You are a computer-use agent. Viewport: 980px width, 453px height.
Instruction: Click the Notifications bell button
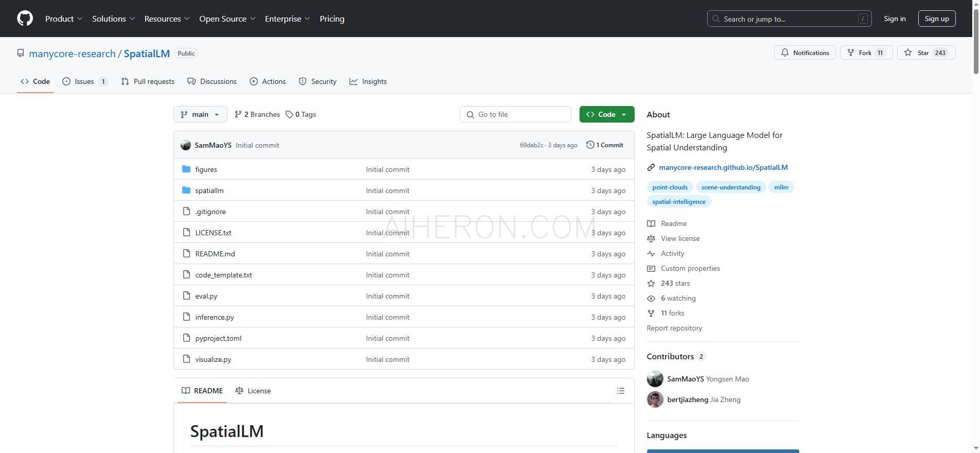tap(804, 53)
